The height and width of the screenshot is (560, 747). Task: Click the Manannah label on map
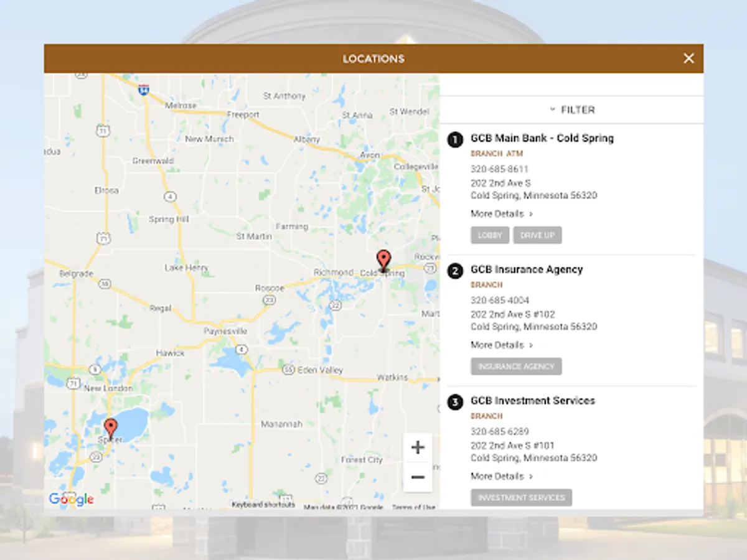tap(281, 424)
